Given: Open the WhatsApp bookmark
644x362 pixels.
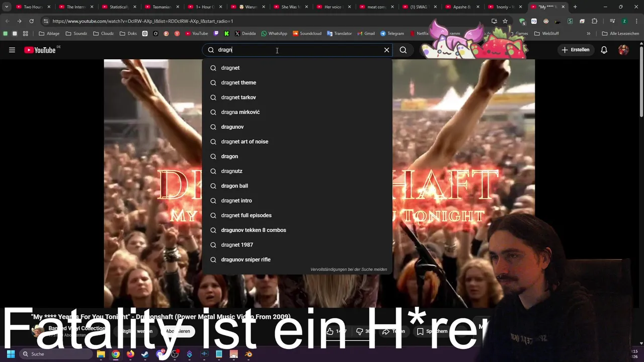Looking at the screenshot, I should [274, 34].
